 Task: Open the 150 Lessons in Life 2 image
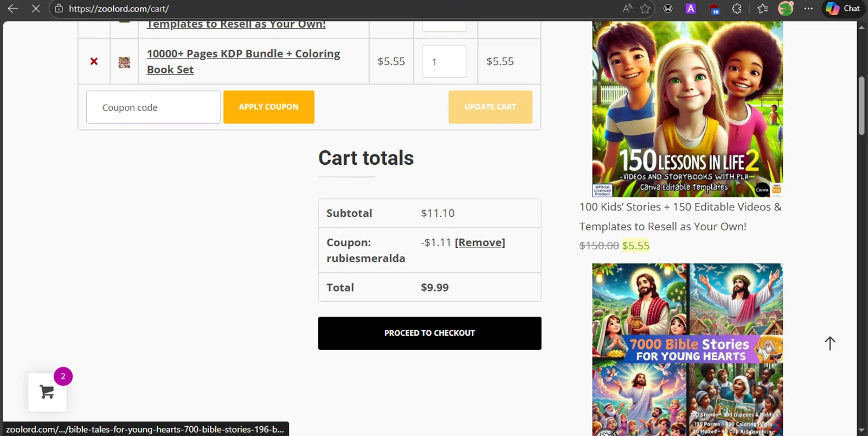point(687,109)
